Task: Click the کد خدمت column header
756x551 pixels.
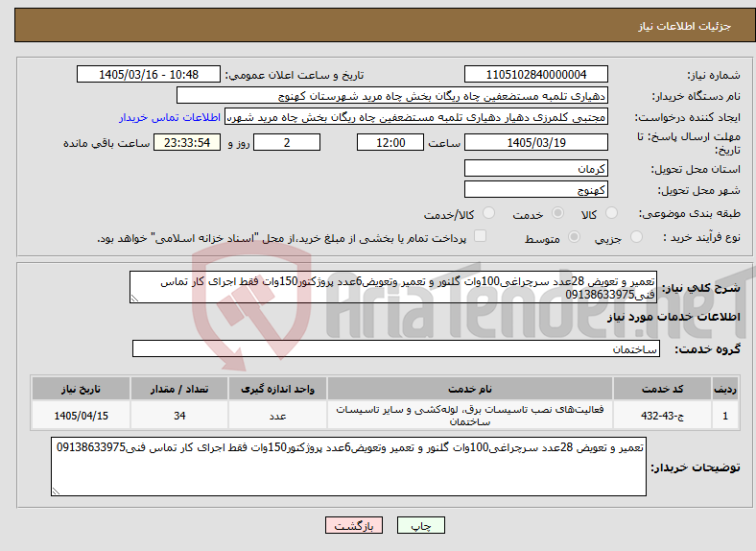Action: [x=663, y=389]
